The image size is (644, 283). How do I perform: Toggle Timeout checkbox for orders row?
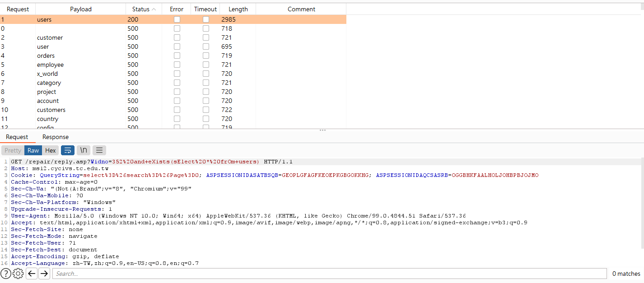pyautogui.click(x=206, y=56)
